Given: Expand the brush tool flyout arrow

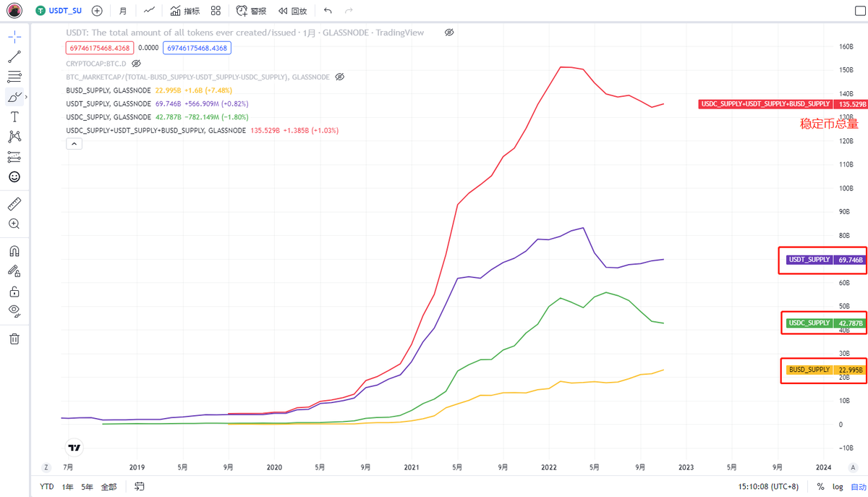Looking at the screenshot, I should coord(26,96).
